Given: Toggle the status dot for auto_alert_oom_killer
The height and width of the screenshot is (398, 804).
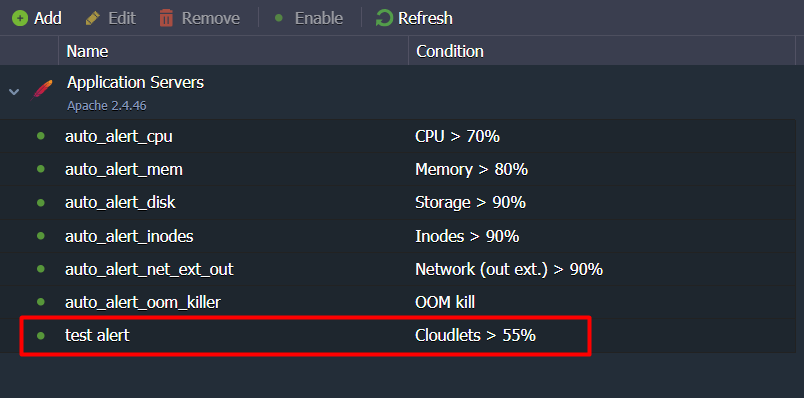Looking at the screenshot, I should click(x=41, y=302).
